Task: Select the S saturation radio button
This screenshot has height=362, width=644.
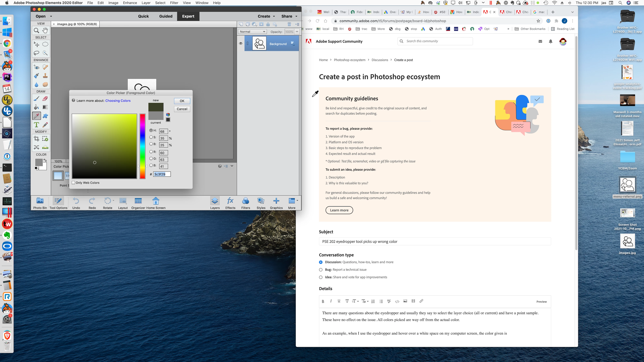Action: 151,137
